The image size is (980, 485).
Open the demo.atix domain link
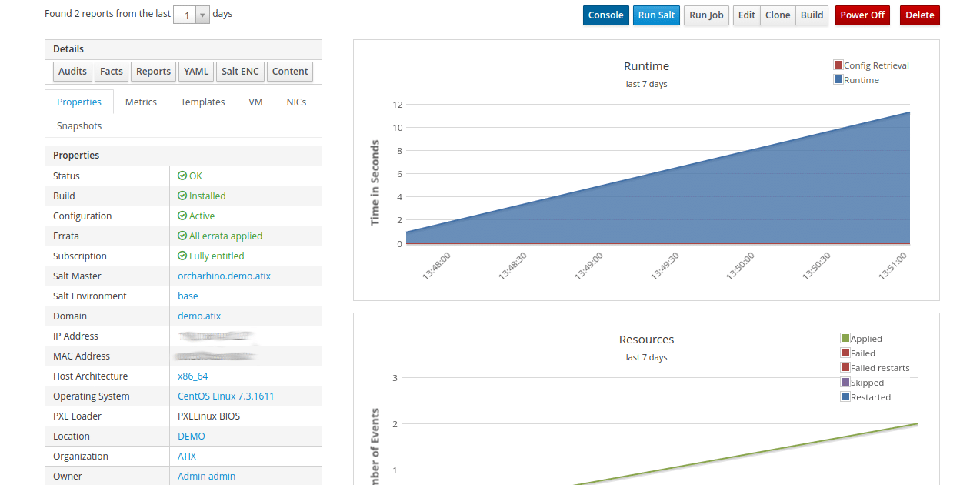coord(199,316)
